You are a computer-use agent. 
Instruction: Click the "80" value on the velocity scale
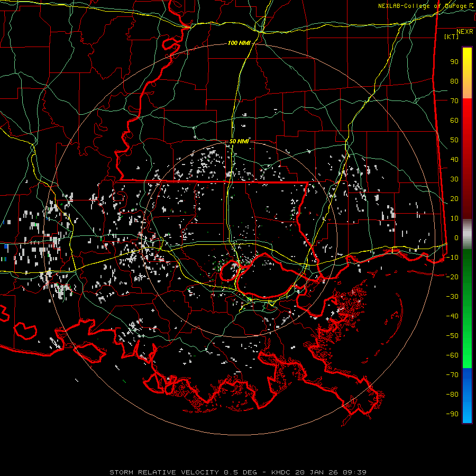(454, 81)
